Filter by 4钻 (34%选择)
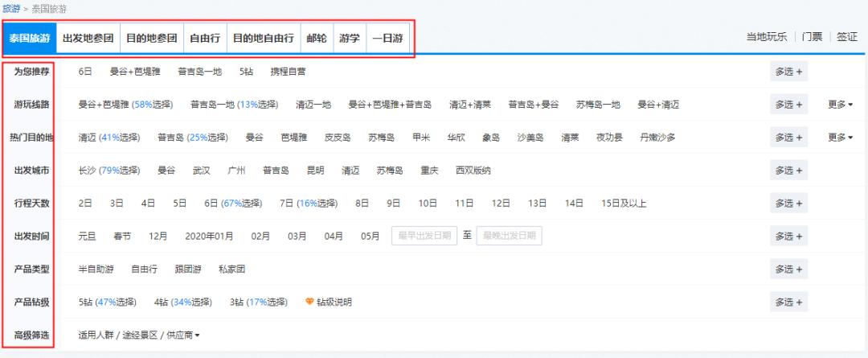This screenshot has width=868, height=358. 182,302
